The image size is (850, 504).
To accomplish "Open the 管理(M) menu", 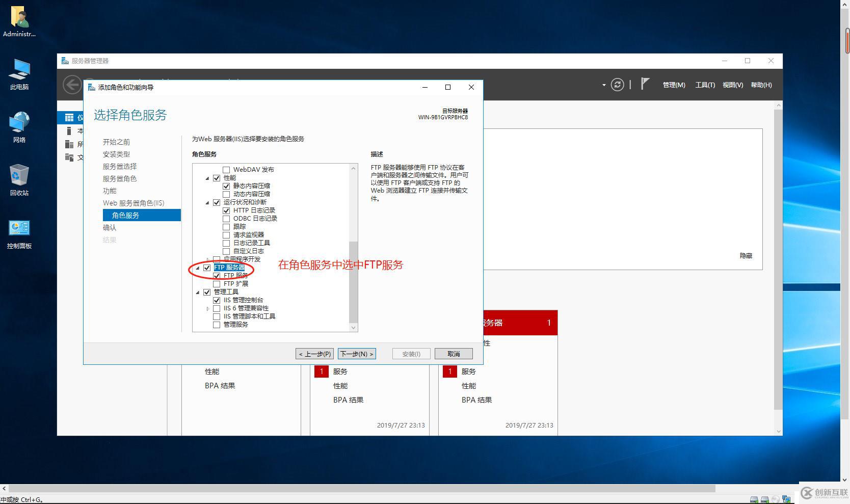I will coord(674,85).
